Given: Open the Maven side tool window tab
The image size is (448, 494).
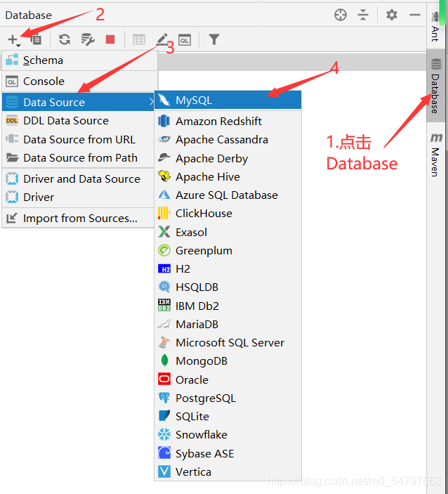Looking at the screenshot, I should tap(436, 155).
